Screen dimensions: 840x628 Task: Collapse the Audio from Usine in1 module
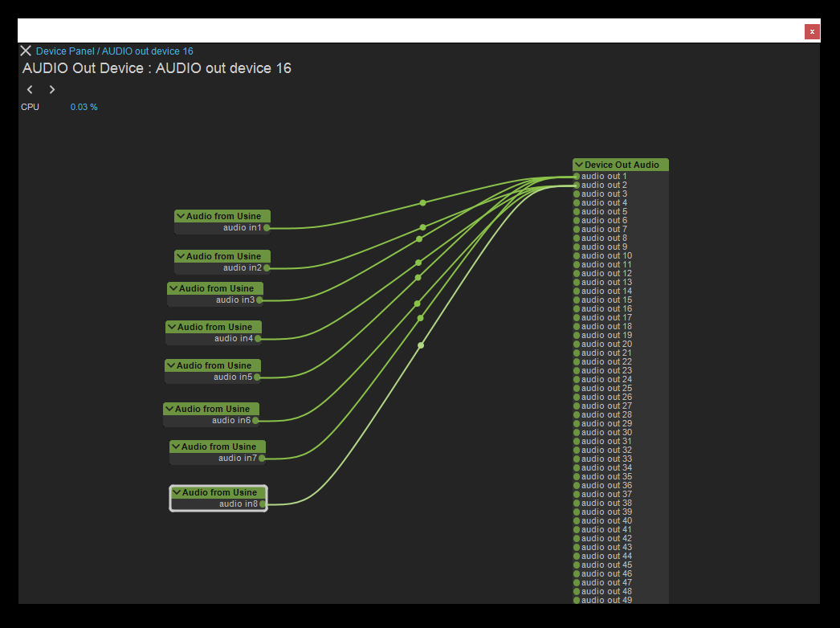click(x=181, y=216)
